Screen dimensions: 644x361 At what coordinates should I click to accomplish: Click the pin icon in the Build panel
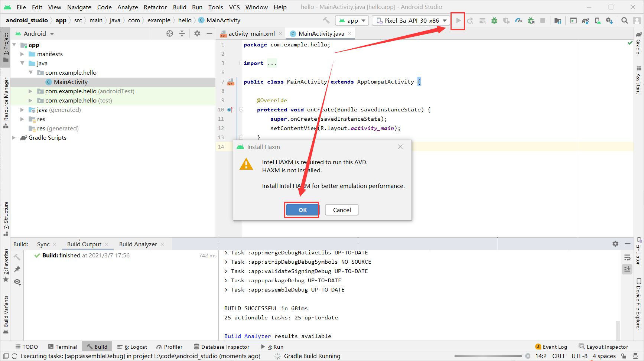17,269
